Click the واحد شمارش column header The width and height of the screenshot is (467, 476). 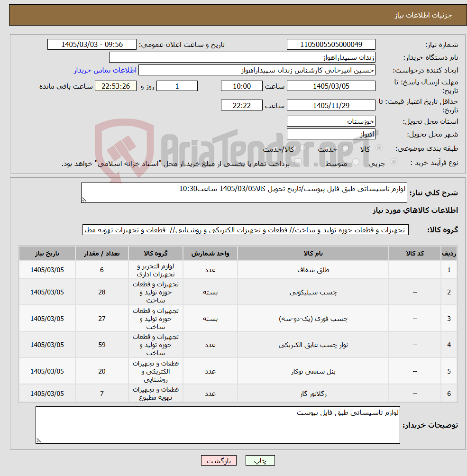[x=210, y=253]
